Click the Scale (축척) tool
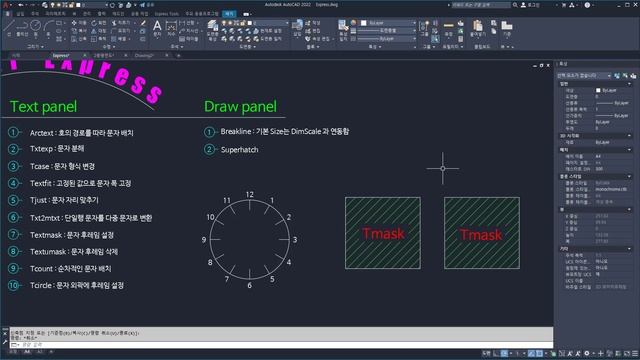This screenshot has width=640, height=360. [98, 39]
